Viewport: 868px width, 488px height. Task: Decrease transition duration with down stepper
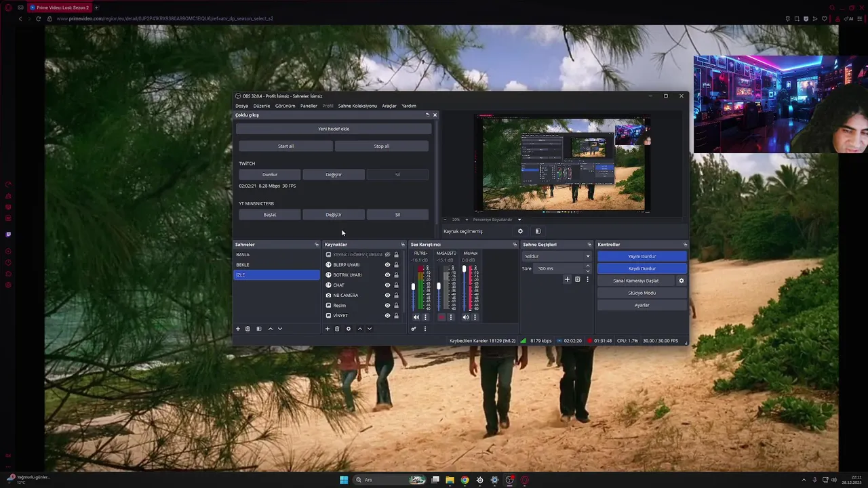coord(587,270)
